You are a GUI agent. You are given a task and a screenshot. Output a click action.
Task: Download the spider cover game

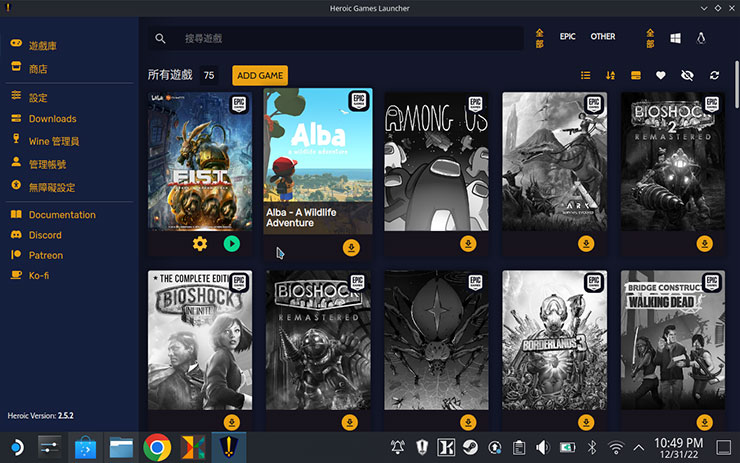[x=468, y=422]
